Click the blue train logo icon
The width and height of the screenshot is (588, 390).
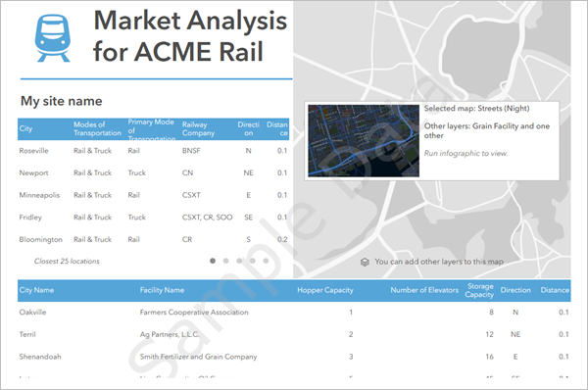pyautogui.click(x=53, y=38)
